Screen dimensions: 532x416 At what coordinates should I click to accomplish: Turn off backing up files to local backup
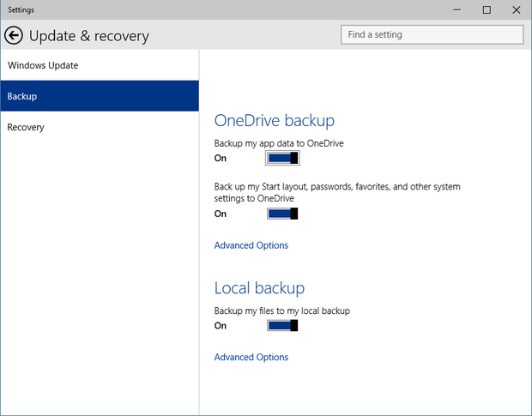[282, 326]
